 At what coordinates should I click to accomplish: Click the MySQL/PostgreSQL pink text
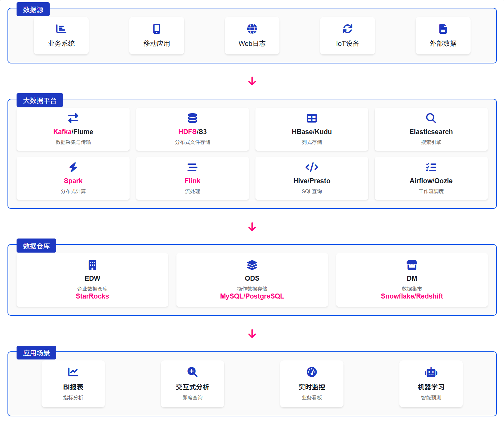click(x=252, y=296)
